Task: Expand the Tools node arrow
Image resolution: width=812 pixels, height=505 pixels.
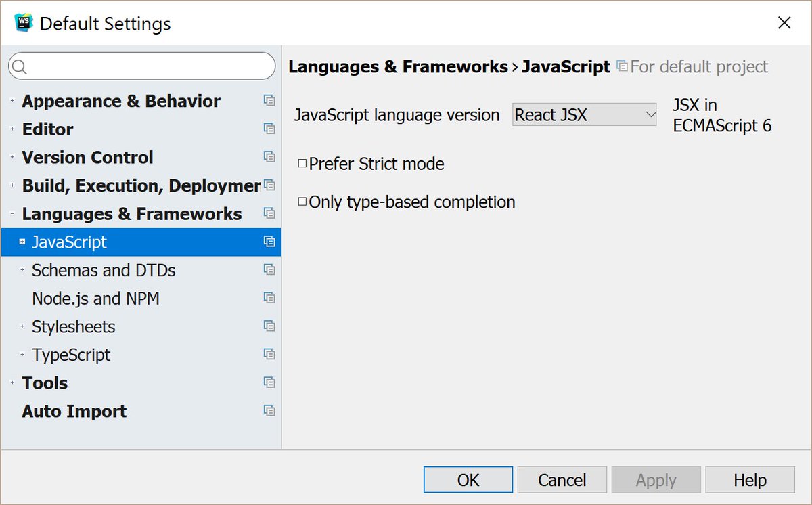Action: [x=12, y=382]
